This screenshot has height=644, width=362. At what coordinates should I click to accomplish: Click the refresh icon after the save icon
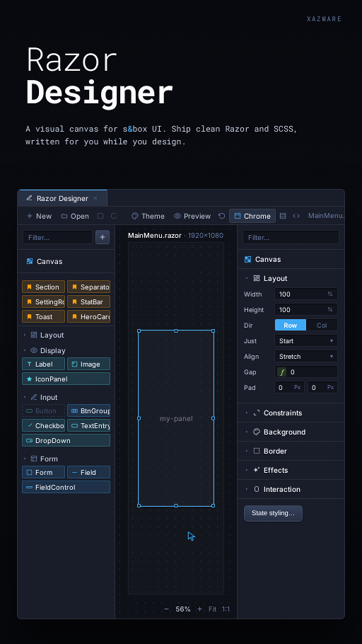pos(114,216)
